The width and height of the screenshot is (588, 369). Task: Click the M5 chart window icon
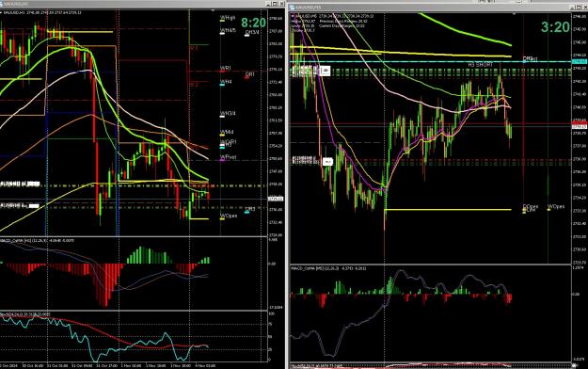[x=293, y=8]
